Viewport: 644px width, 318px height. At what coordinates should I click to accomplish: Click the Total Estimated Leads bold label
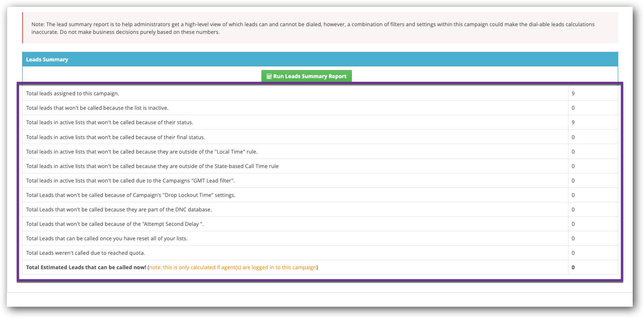(85, 267)
